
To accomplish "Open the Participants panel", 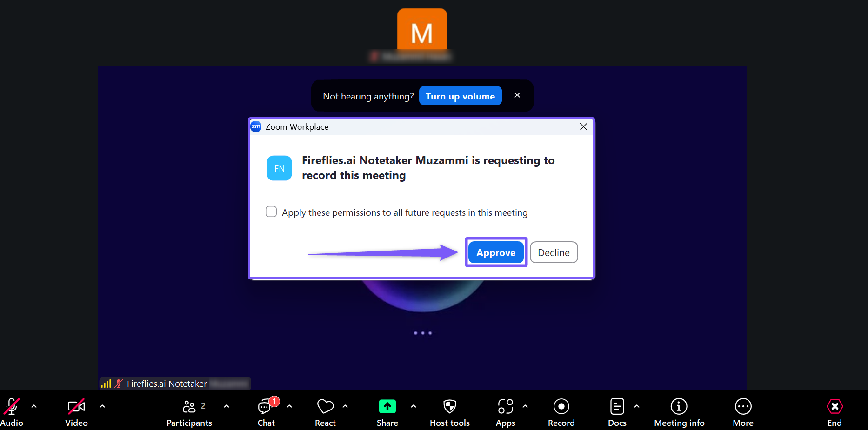I will [189, 412].
